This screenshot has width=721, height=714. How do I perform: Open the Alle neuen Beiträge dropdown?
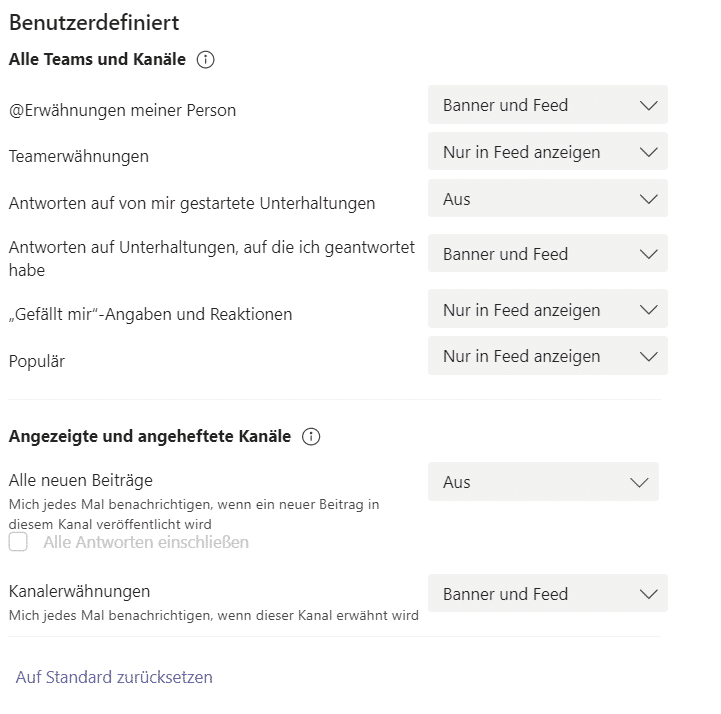pos(543,482)
